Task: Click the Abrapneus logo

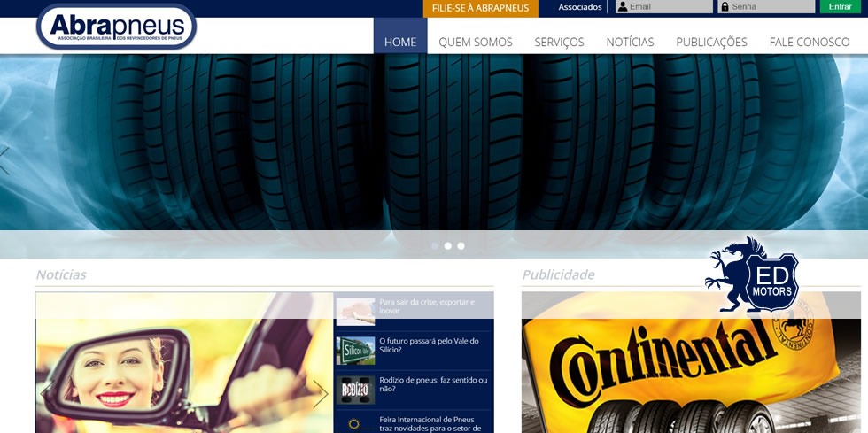Action: [x=116, y=27]
